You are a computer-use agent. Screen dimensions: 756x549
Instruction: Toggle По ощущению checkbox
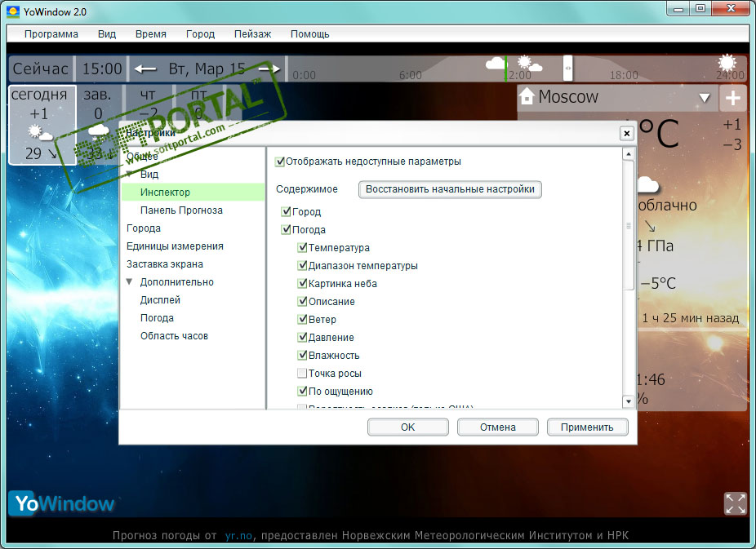point(302,391)
